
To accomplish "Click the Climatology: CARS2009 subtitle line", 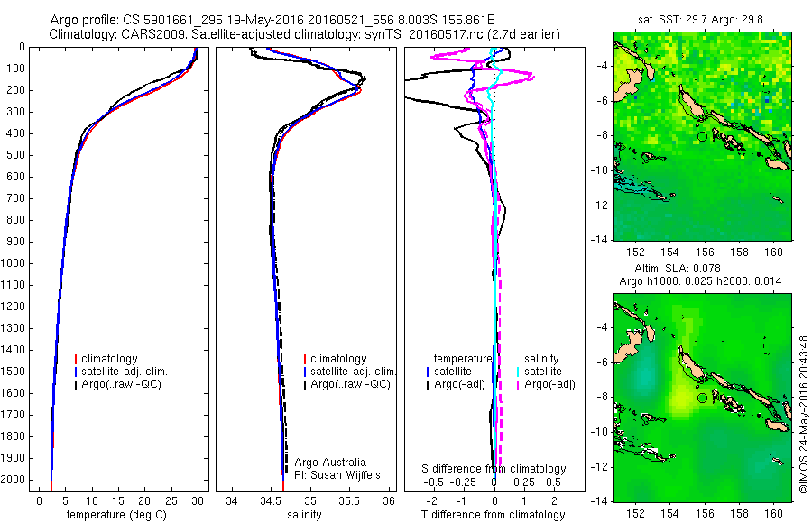I will tap(305, 34).
